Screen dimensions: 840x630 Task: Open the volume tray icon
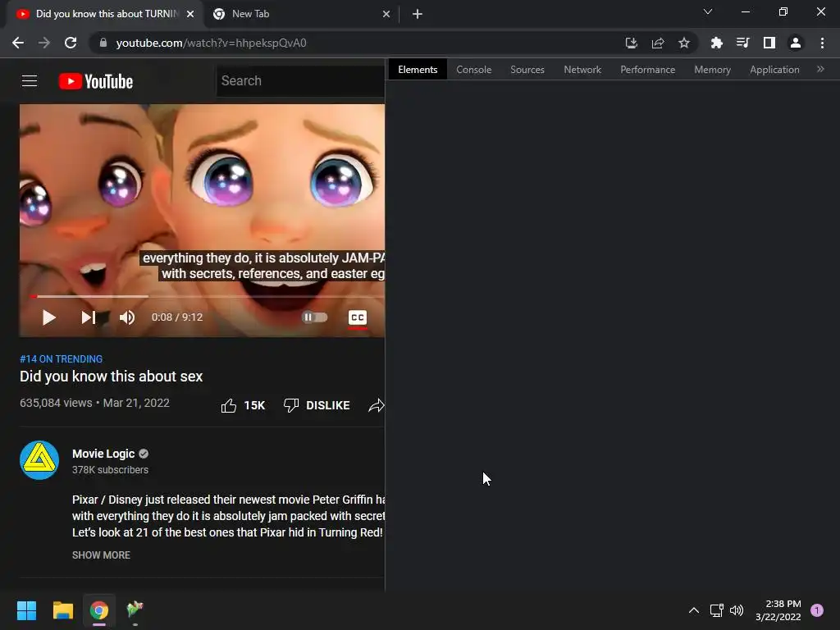737,610
